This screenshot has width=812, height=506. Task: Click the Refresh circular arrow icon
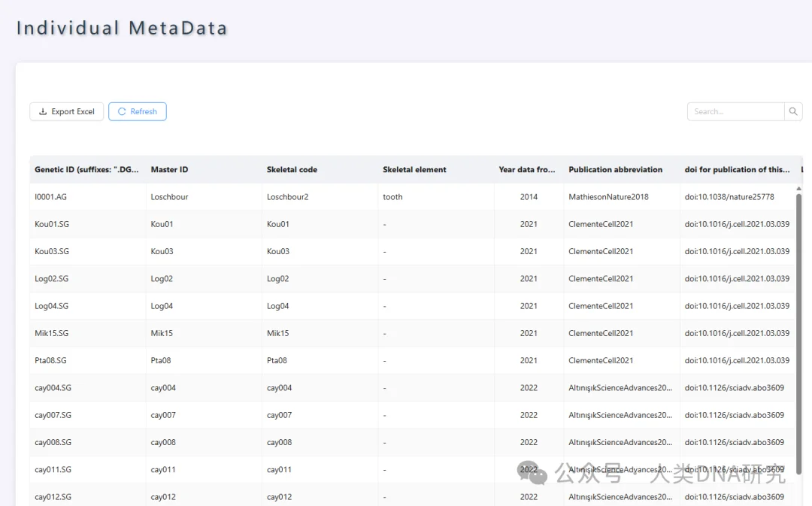(x=122, y=111)
